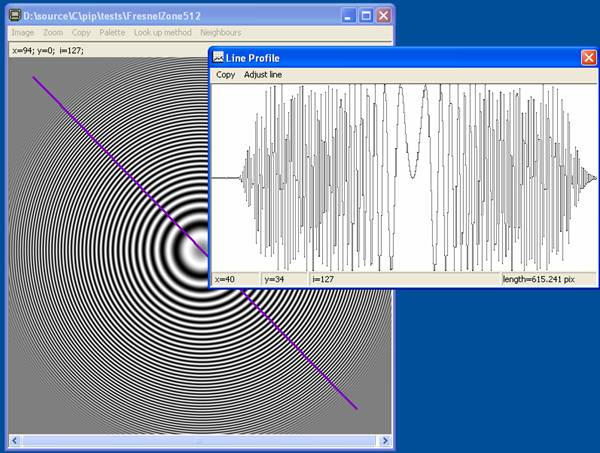Click the FresnelZone512 title bar text

(x=112, y=16)
